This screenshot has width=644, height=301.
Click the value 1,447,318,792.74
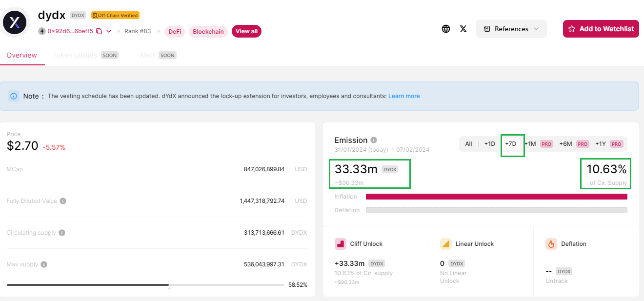(262, 201)
